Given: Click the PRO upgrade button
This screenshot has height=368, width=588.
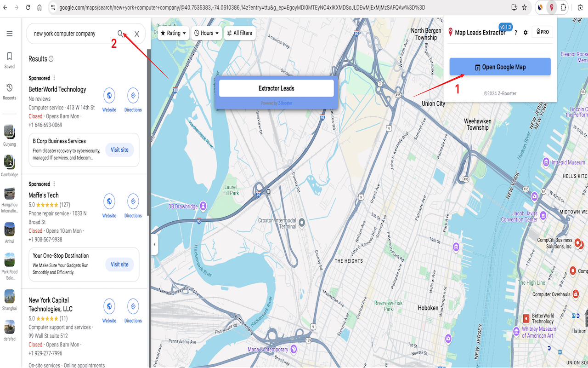Looking at the screenshot, I should (542, 32).
